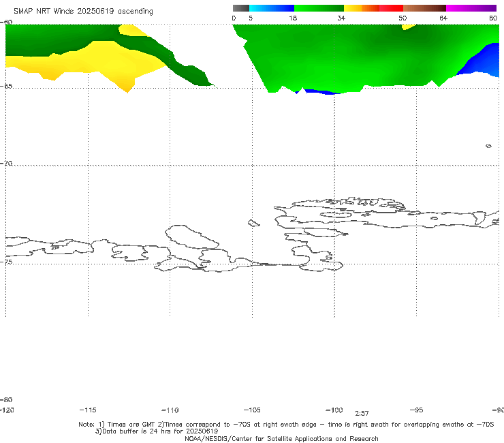This screenshot has height=443, width=504.
Task: Click the '-80' latitude axis label
Action: pyautogui.click(x=6, y=400)
